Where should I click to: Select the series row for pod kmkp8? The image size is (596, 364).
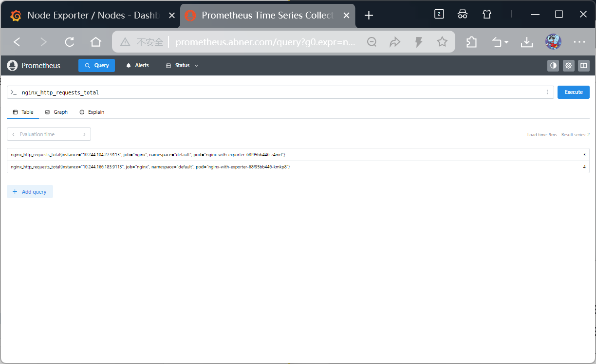(298, 167)
